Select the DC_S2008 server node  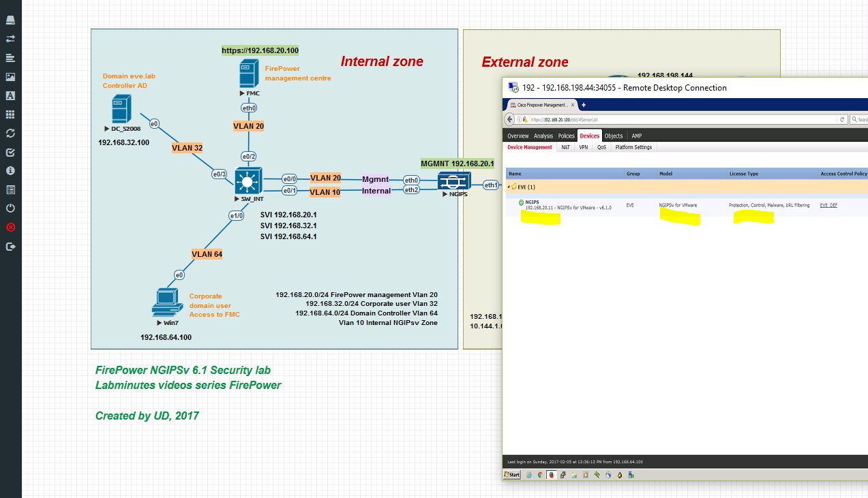[120, 110]
